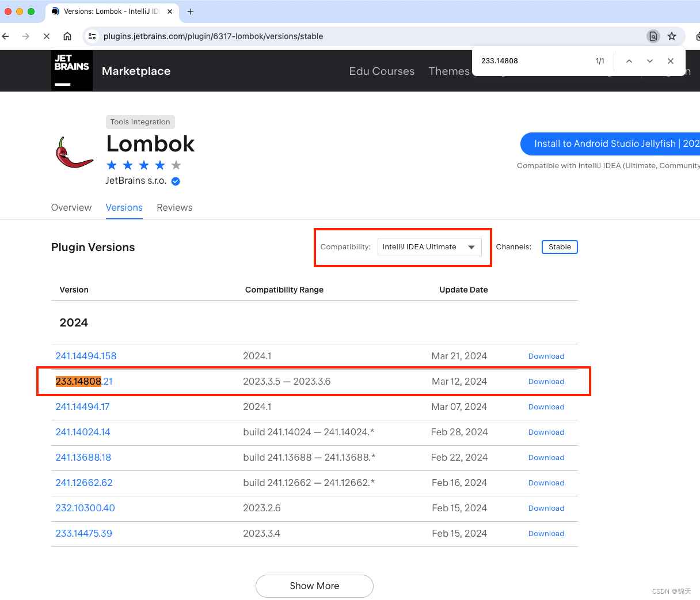700x600 pixels.
Task: Open version 241.12662.62 link
Action: (x=84, y=483)
